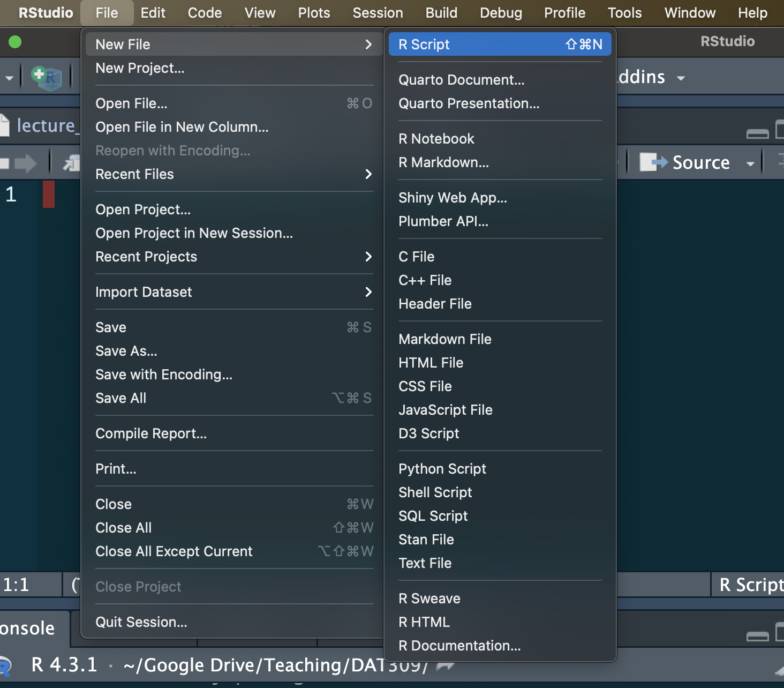
Task: Select R HTML from submenu
Action: click(x=500, y=622)
